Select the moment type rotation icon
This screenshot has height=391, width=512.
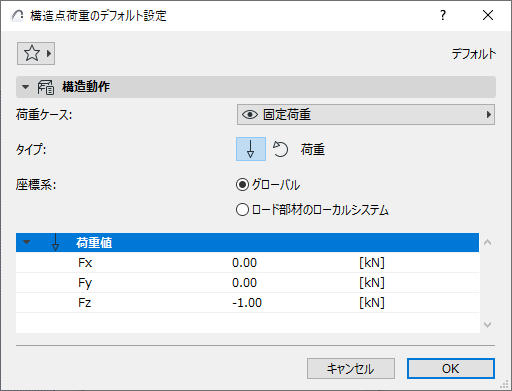pyautogui.click(x=280, y=149)
